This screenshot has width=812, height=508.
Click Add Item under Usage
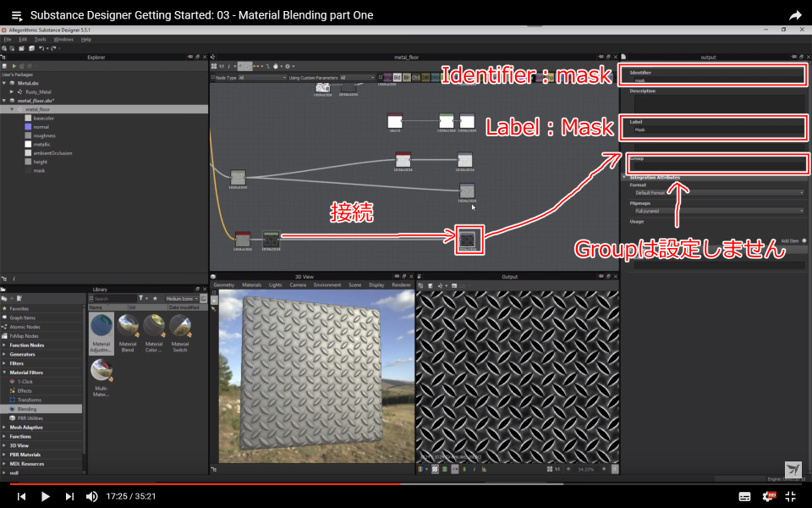[793, 241]
